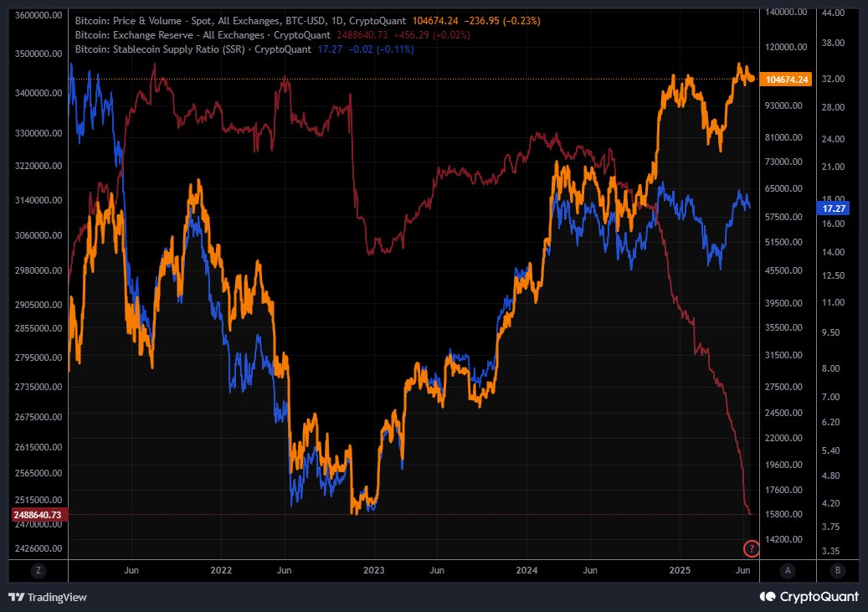Click the 140000.00 price axis value

point(786,12)
